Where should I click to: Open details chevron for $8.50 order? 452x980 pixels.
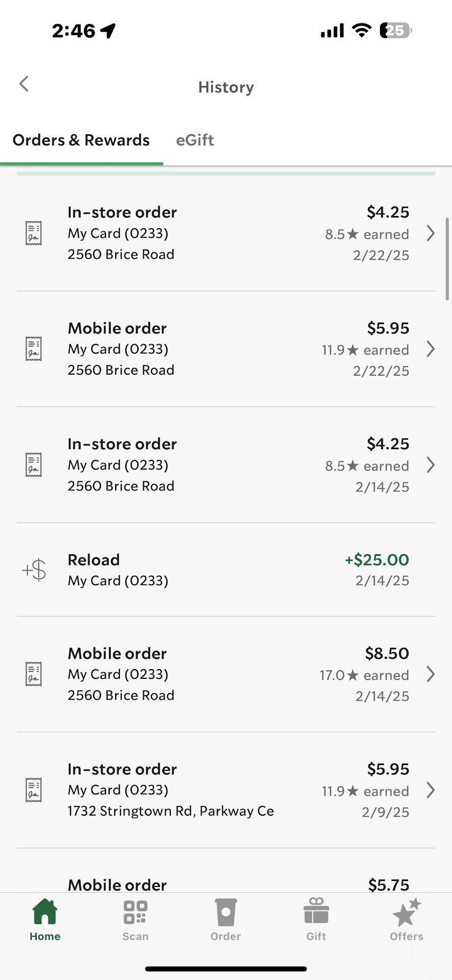point(431,674)
